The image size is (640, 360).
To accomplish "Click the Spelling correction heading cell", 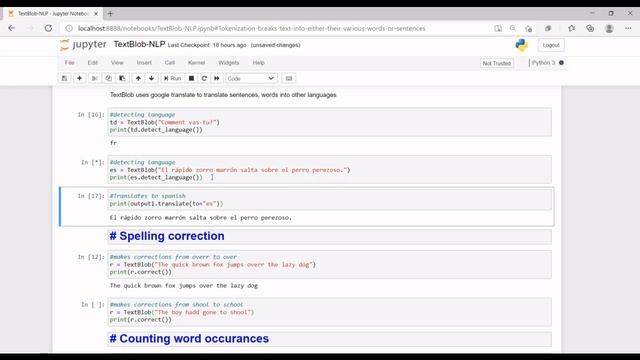I will (329, 236).
